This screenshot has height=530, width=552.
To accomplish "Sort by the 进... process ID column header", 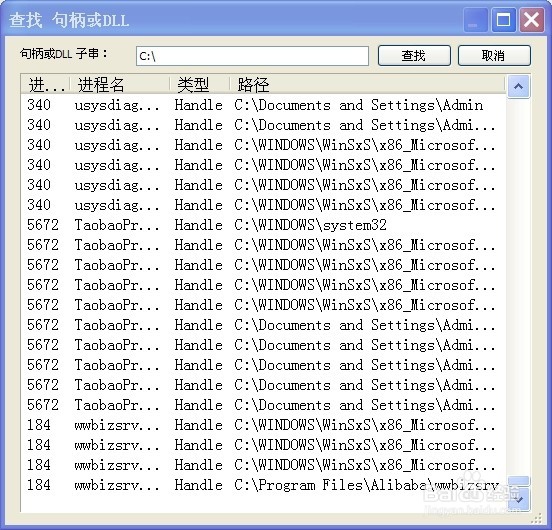I will (46, 85).
